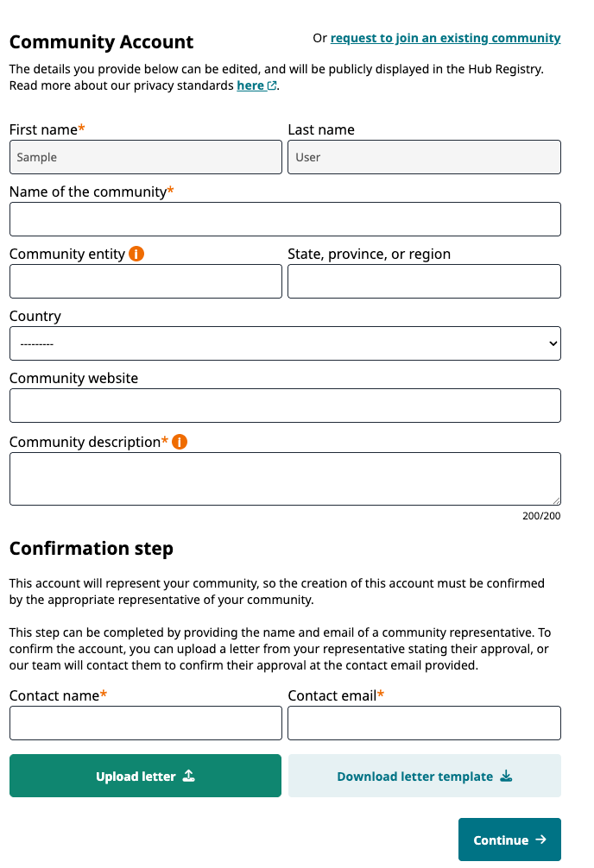Click the Community description info icon

(x=180, y=443)
